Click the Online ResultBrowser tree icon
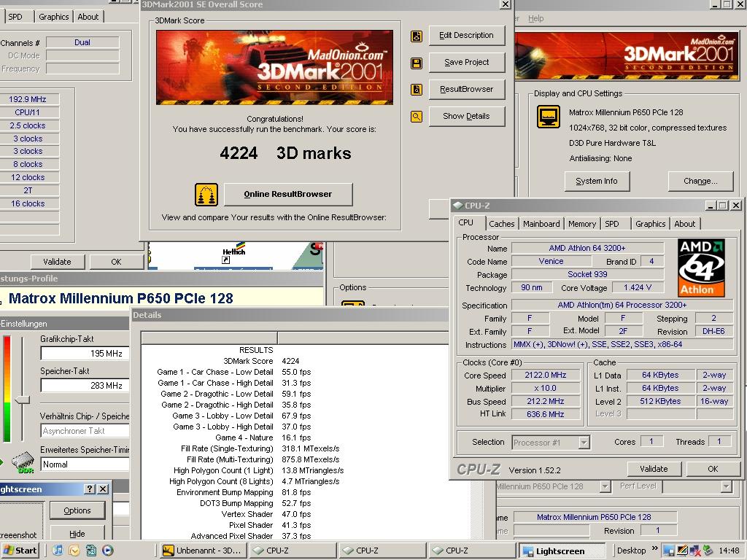Viewport: 747px width, 560px height. point(206,194)
